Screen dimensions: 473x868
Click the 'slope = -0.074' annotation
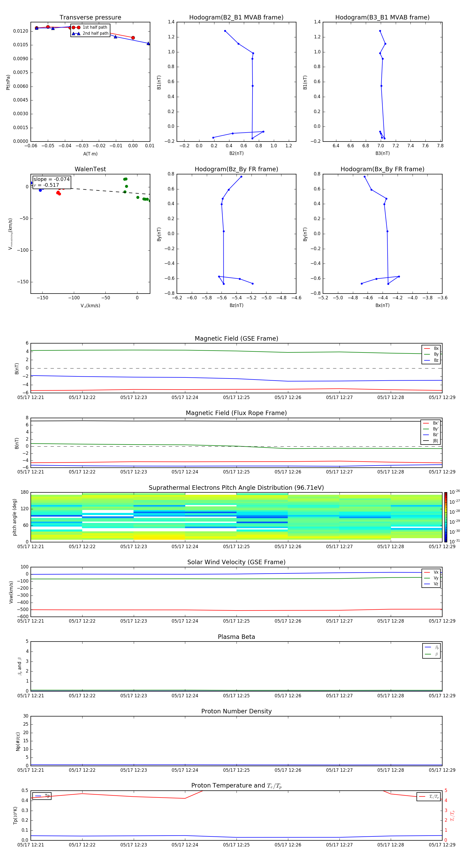pos(52,179)
